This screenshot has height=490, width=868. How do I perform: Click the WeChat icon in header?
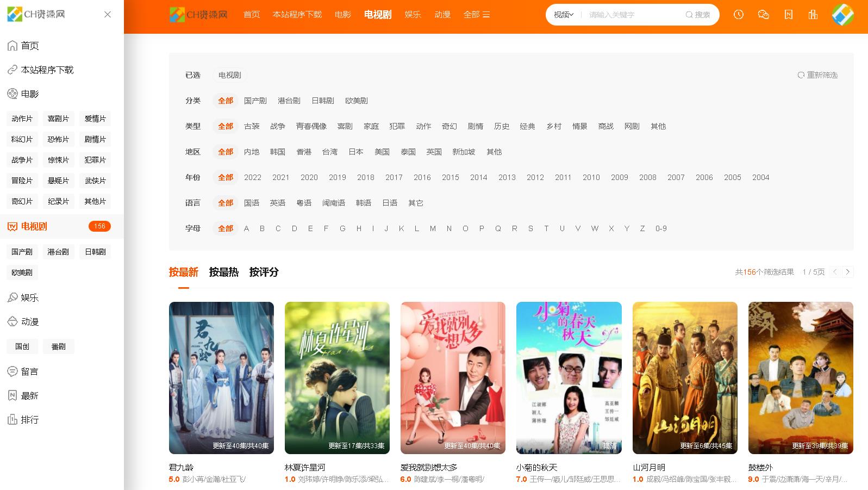point(763,15)
